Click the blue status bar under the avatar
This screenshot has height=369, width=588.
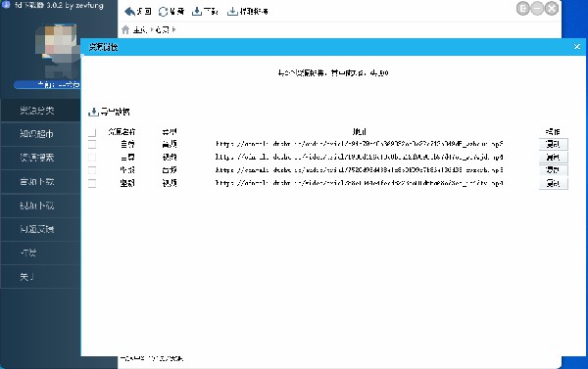pos(47,85)
